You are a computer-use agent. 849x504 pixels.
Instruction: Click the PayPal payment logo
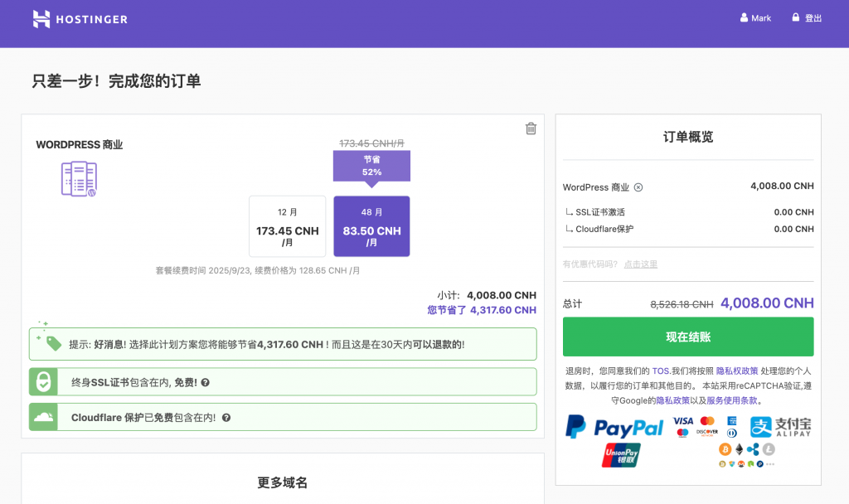click(x=614, y=428)
